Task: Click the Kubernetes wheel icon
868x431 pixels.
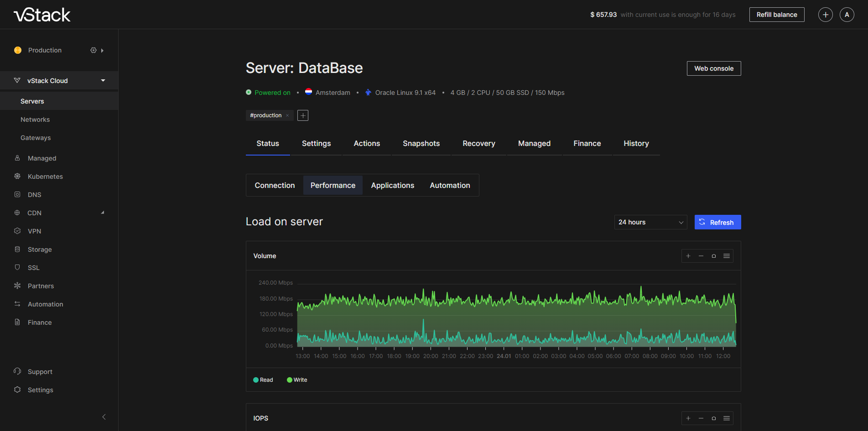Action: pos(17,176)
